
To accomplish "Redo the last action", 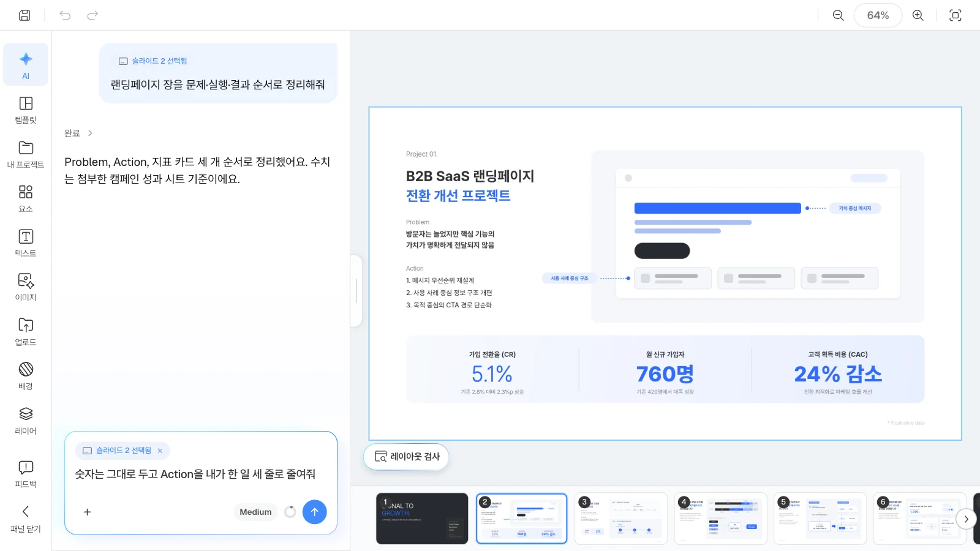I will pyautogui.click(x=92, y=15).
